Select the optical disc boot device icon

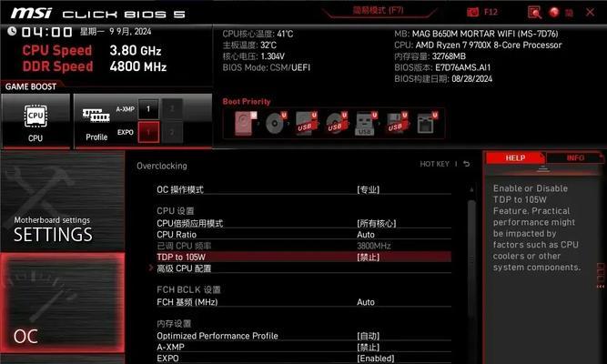pyautogui.click(x=276, y=123)
